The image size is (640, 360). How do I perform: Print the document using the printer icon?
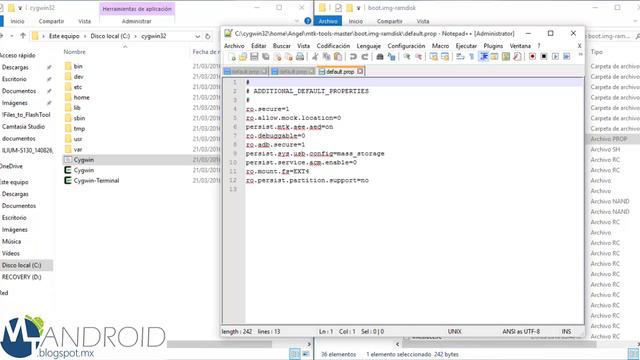(300, 57)
